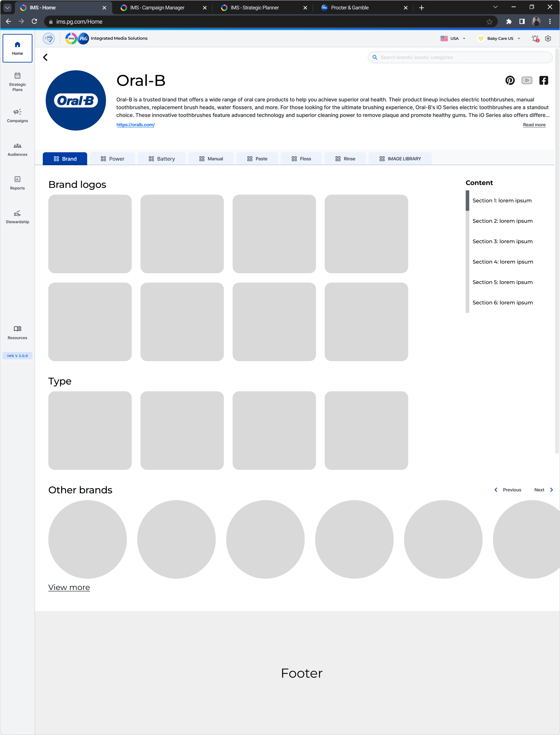Open the settings gear in header

[x=548, y=39]
